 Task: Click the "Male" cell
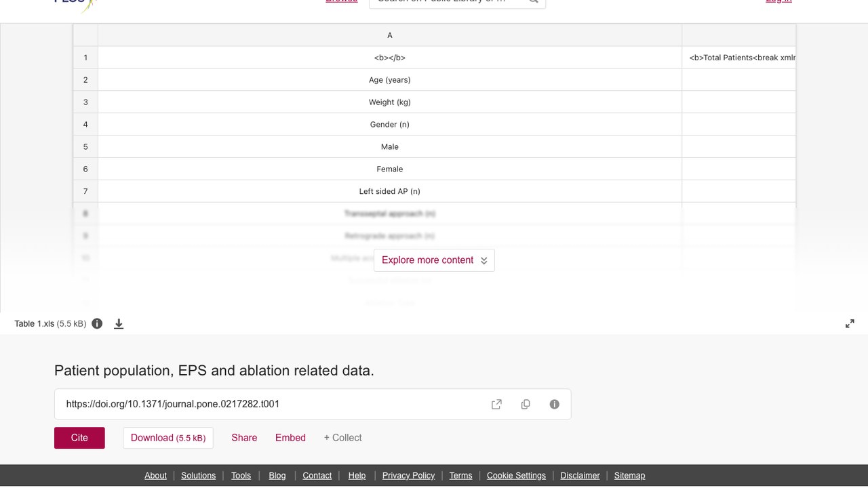tap(390, 147)
